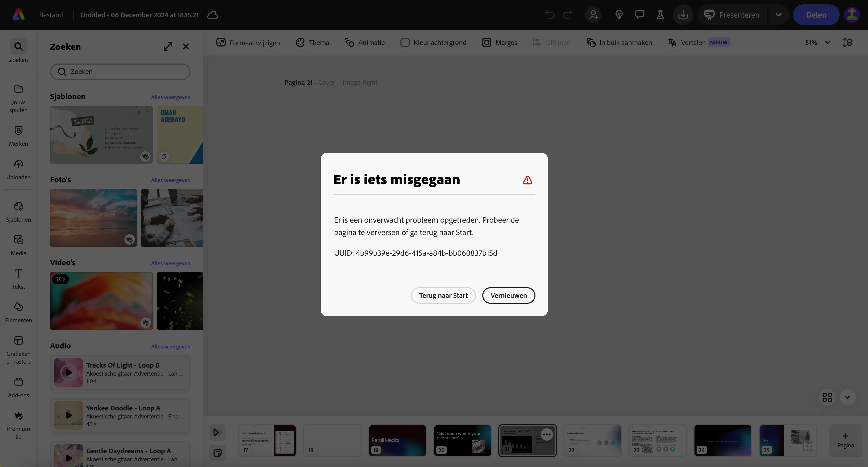Select page 19 Retail Media thumbnail
Viewport: 868px width, 467px height.
[x=397, y=440]
